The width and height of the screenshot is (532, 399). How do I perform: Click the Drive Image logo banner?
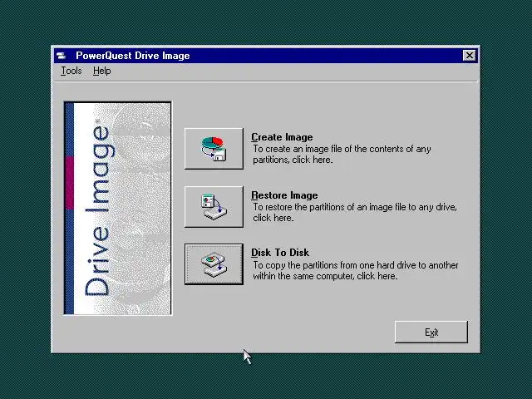coord(118,209)
